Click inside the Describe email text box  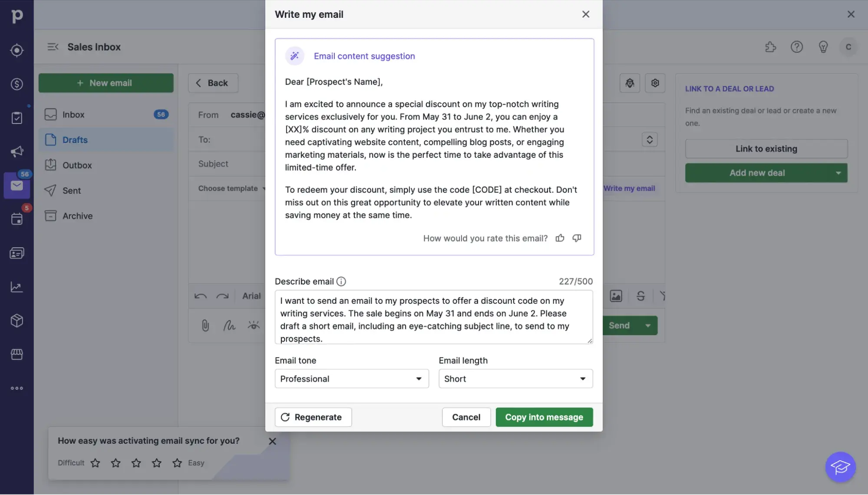click(433, 317)
